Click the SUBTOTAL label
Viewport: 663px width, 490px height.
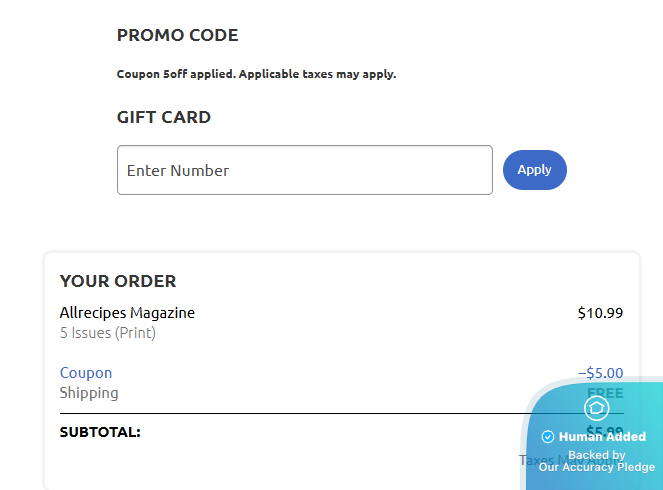[100, 433]
